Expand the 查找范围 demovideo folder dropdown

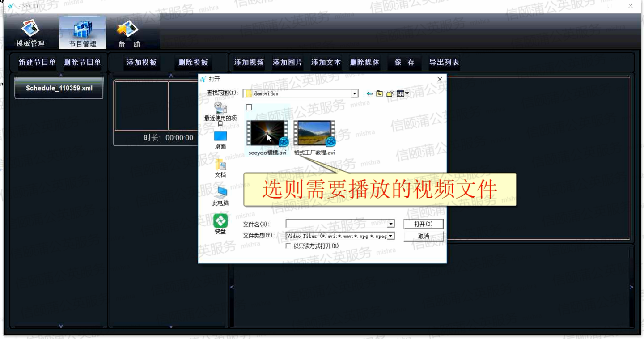pyautogui.click(x=355, y=93)
